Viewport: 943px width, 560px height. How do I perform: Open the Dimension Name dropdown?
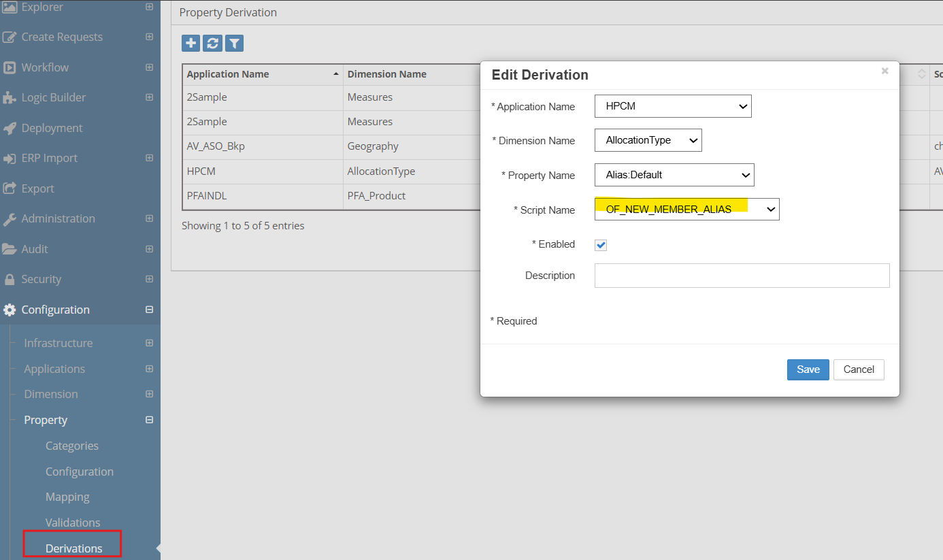click(x=648, y=140)
